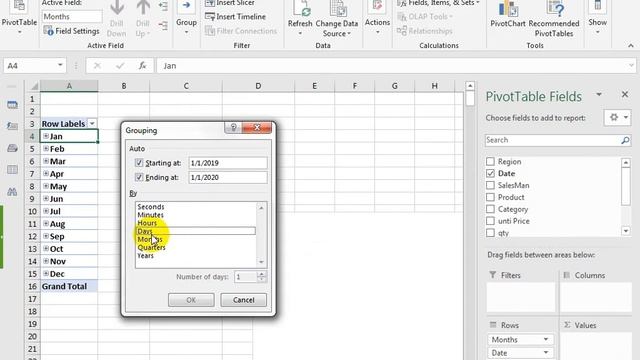Select Days in the By list
This screenshot has height=360, width=640.
pos(196,231)
